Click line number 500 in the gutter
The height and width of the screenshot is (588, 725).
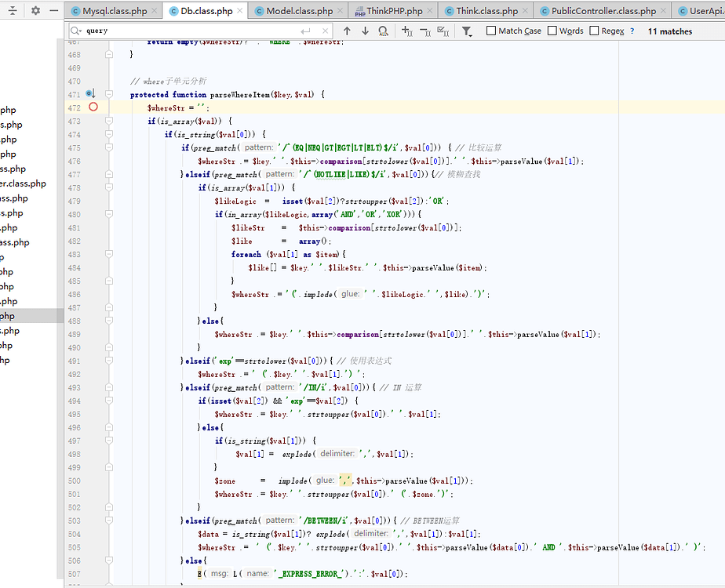coord(74,481)
